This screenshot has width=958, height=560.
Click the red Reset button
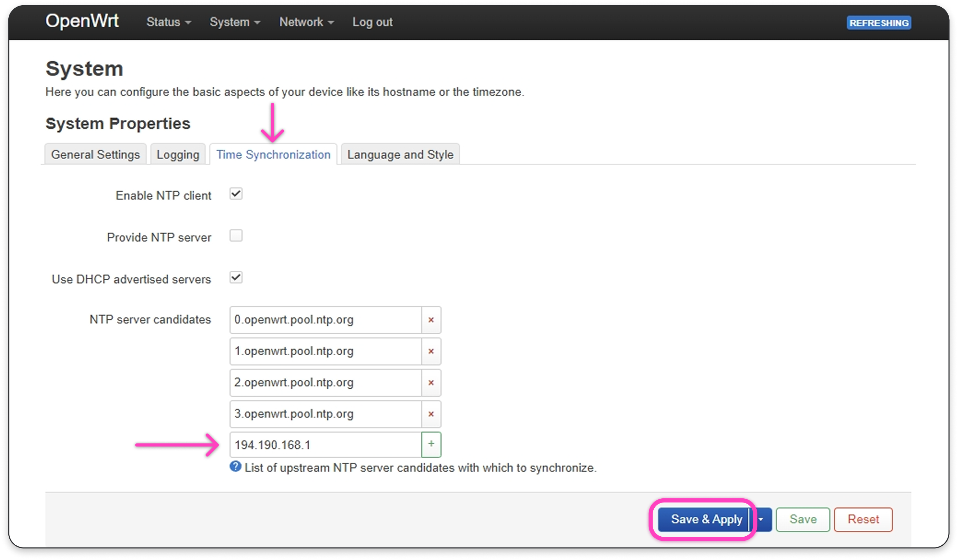click(x=863, y=519)
